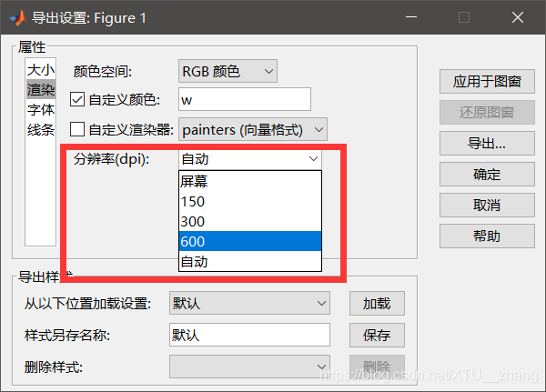This screenshot has width=546, height=392.
Task: Choose 600 dpi in the resolution list
Action: tap(250, 241)
